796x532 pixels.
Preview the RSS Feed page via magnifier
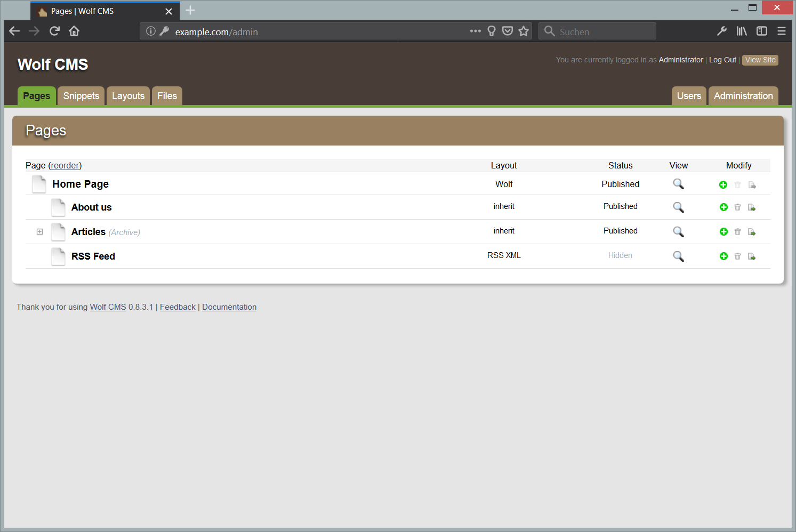(678, 256)
